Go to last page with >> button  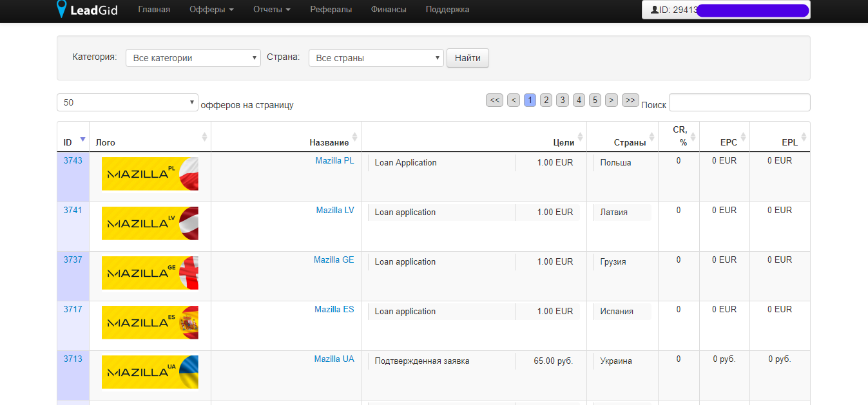[630, 100]
